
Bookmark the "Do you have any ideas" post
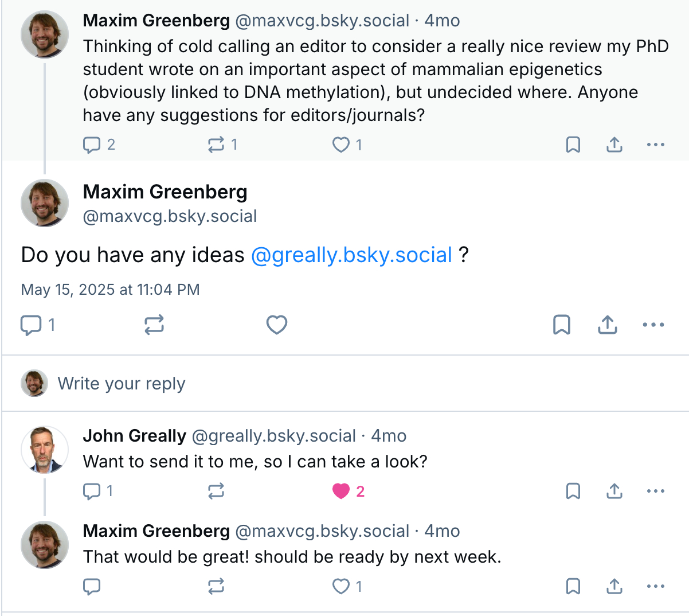click(562, 325)
